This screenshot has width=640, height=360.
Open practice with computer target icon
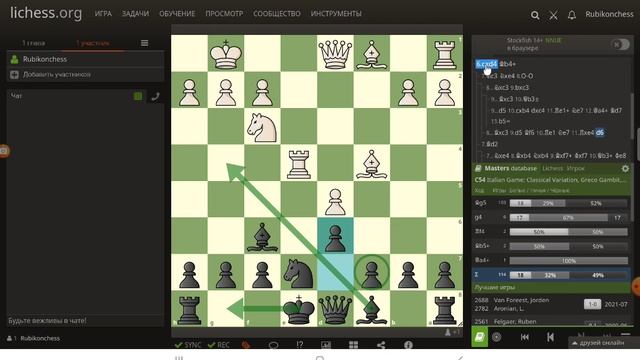click(496, 337)
